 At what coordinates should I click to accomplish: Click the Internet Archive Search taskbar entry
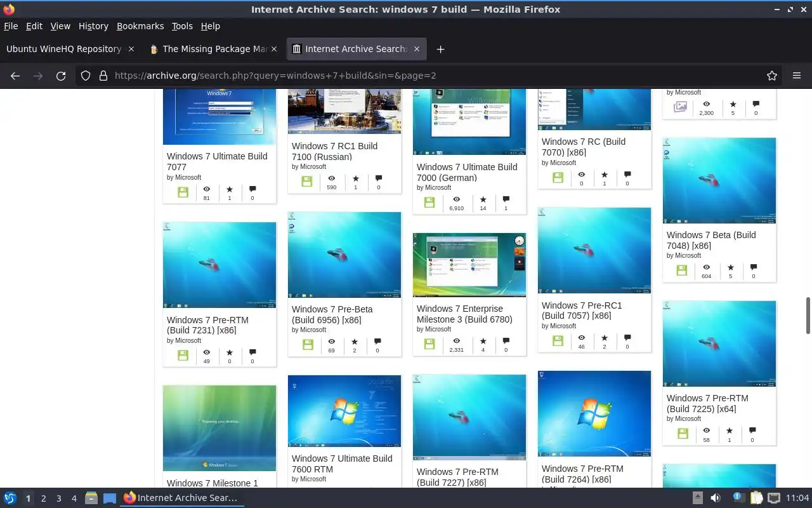(x=181, y=498)
